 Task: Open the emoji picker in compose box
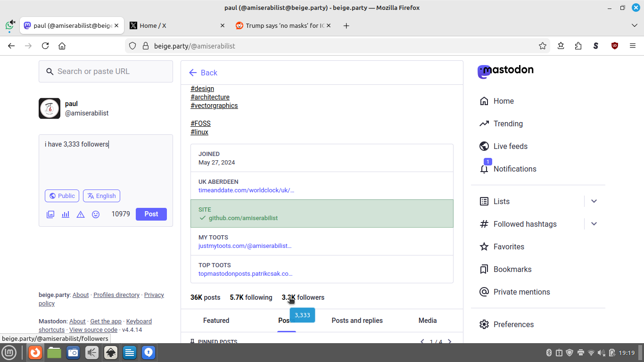click(96, 214)
